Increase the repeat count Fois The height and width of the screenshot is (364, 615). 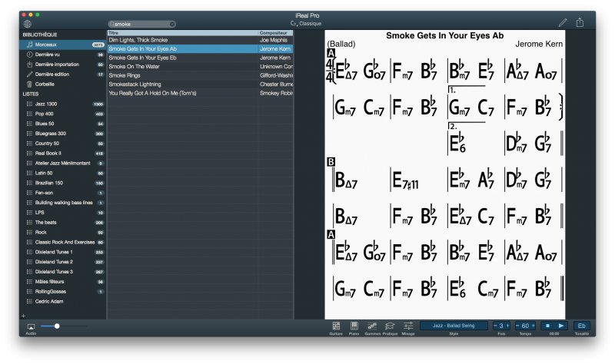point(507,326)
